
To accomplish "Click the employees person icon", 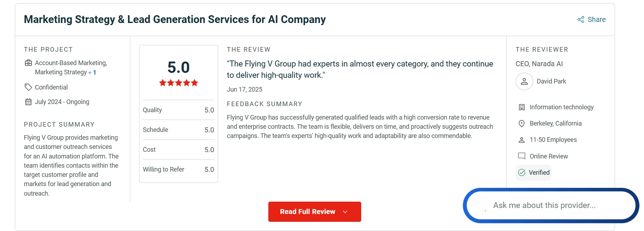I will (521, 140).
